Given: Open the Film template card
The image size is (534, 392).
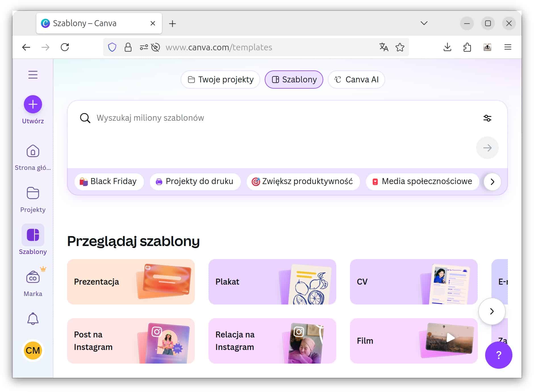Looking at the screenshot, I should click(414, 341).
